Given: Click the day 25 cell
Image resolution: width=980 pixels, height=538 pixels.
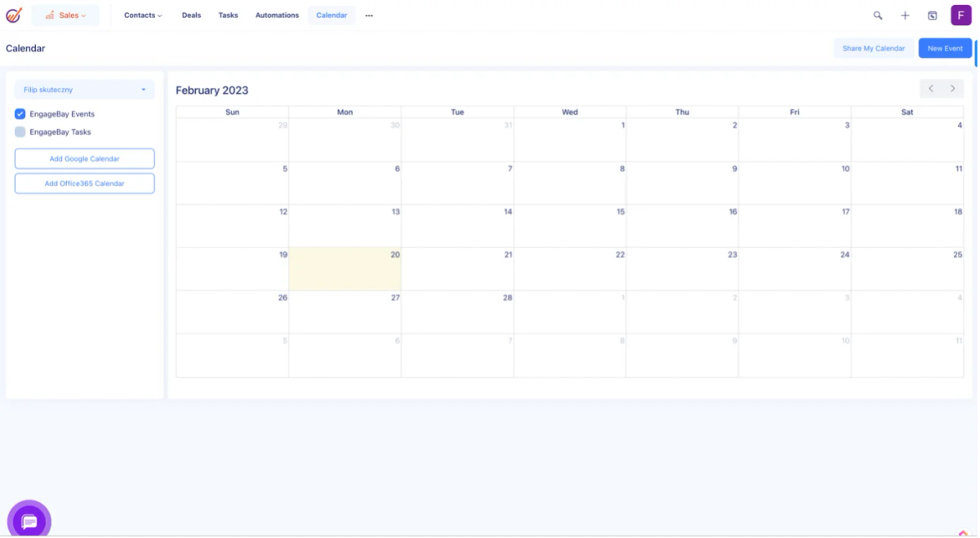Looking at the screenshot, I should [907, 269].
